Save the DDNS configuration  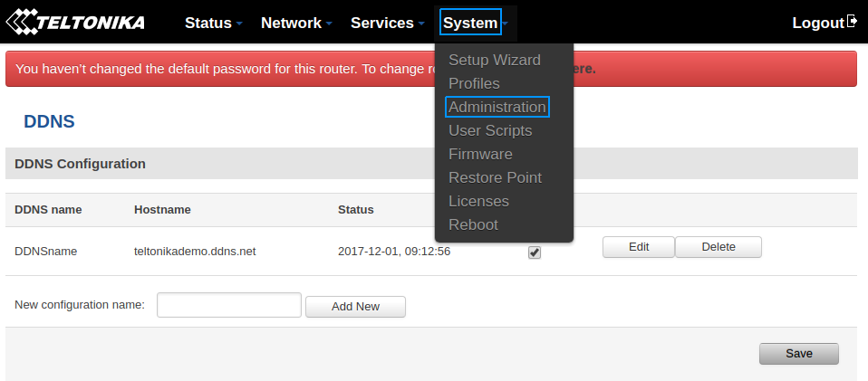point(798,354)
